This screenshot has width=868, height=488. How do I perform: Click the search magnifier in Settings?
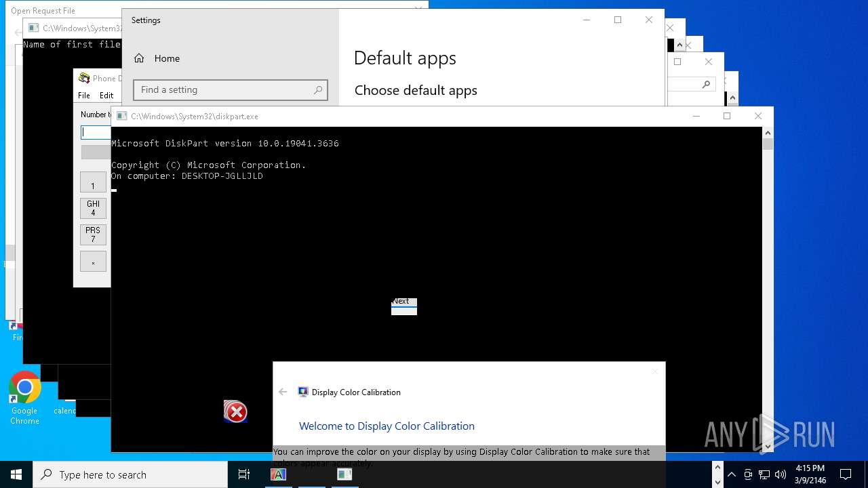click(x=318, y=89)
